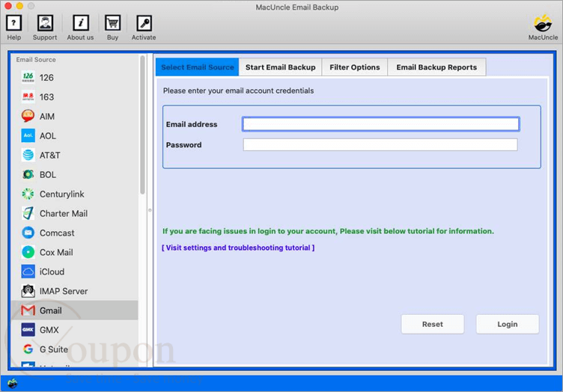Select the 163 mail icon
563x392 pixels.
tap(28, 97)
